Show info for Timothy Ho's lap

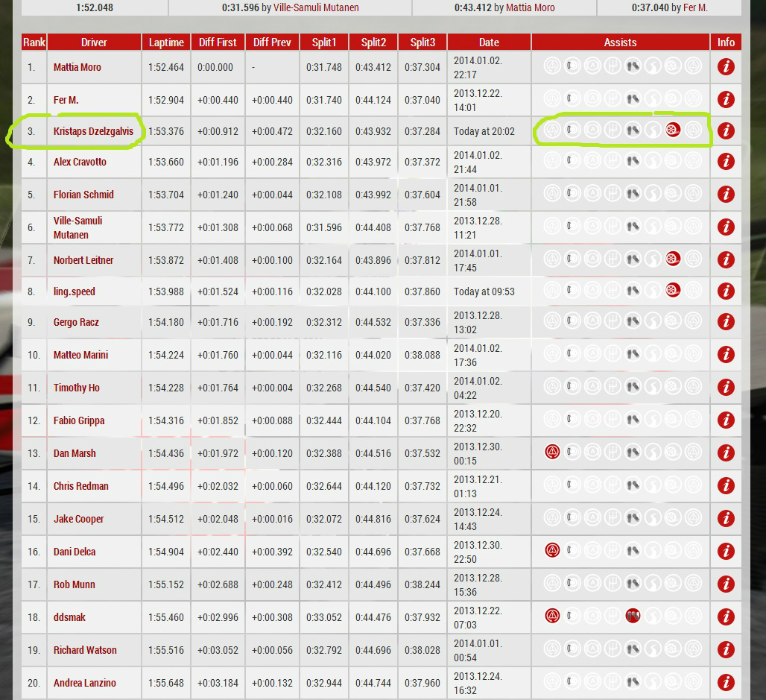726,387
